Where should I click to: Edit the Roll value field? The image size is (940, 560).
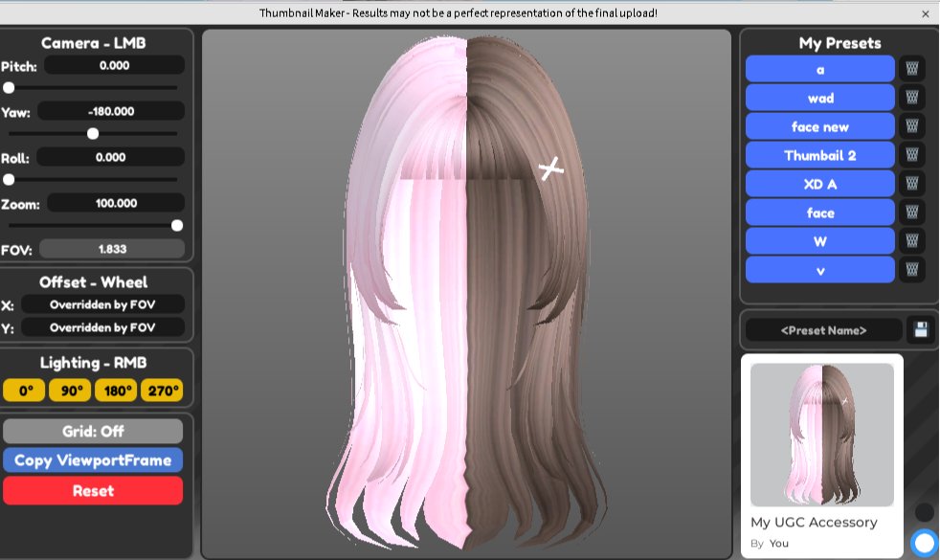[x=111, y=157]
